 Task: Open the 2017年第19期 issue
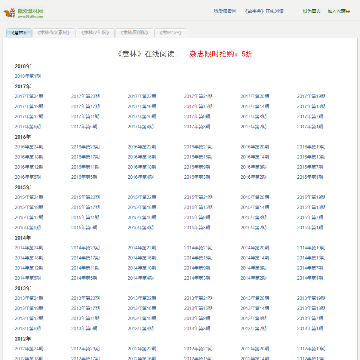(311, 96)
